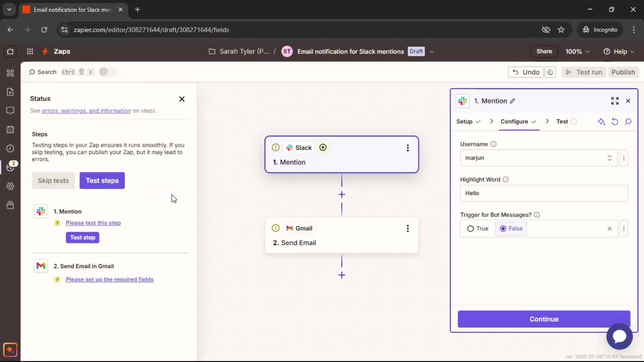Image resolution: width=644 pixels, height=362 pixels.
Task: Open the Zaps lightning bolt icon
Action: point(45,51)
